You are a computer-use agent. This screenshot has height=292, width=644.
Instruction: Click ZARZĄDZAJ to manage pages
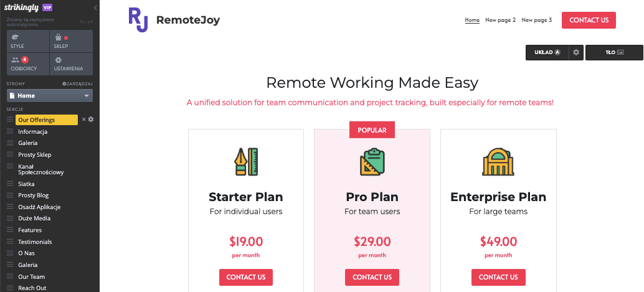point(77,84)
